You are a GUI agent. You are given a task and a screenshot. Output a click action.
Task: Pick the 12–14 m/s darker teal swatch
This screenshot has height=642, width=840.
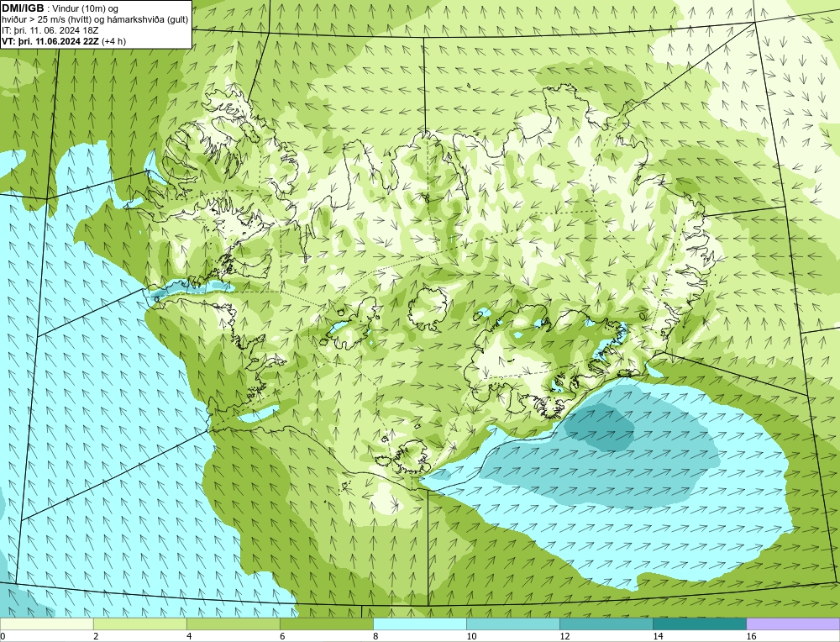(x=606, y=624)
